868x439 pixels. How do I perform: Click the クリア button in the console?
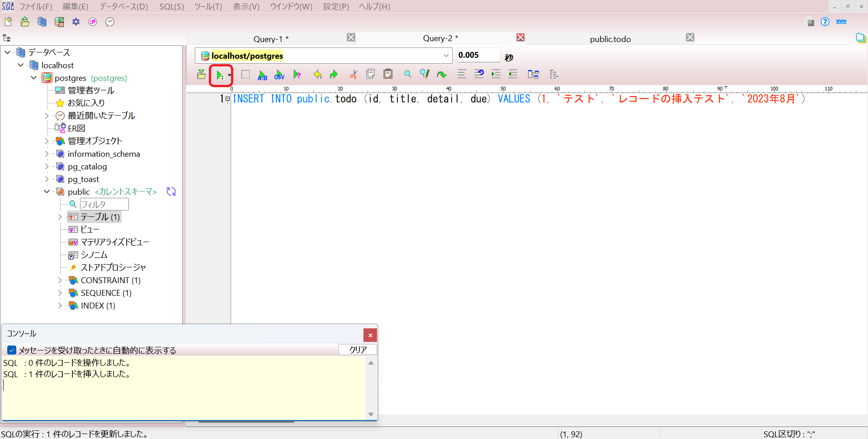pyautogui.click(x=358, y=349)
